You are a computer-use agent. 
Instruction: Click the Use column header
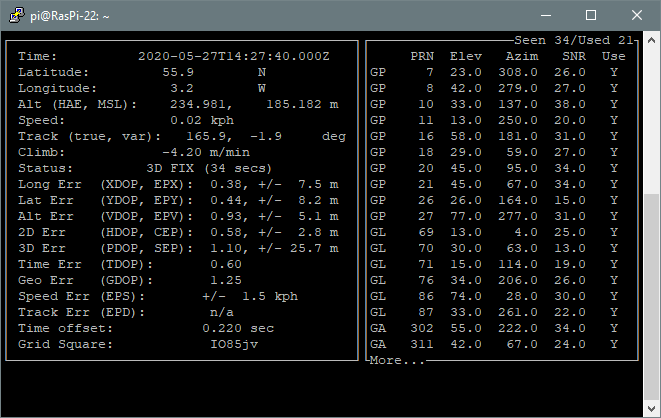[614, 56]
